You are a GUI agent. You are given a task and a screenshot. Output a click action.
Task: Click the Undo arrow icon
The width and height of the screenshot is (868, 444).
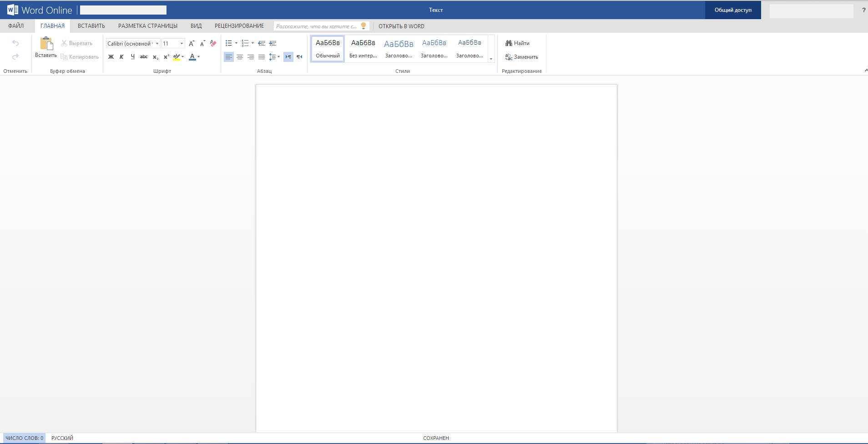point(15,43)
